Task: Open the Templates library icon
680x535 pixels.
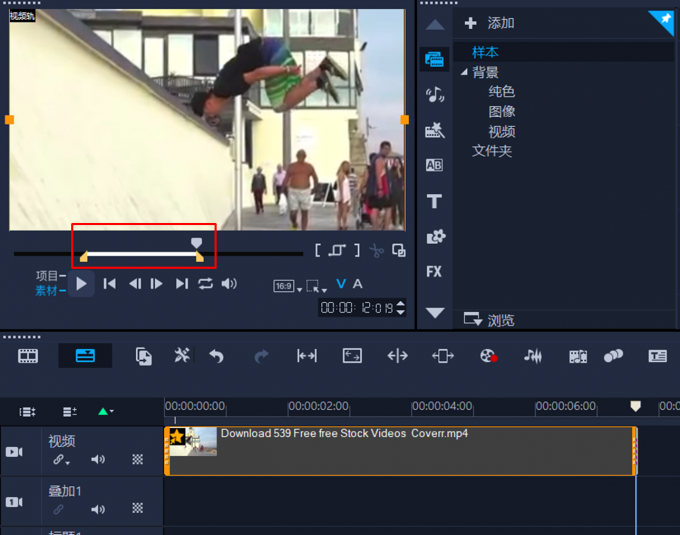Action: (435, 130)
